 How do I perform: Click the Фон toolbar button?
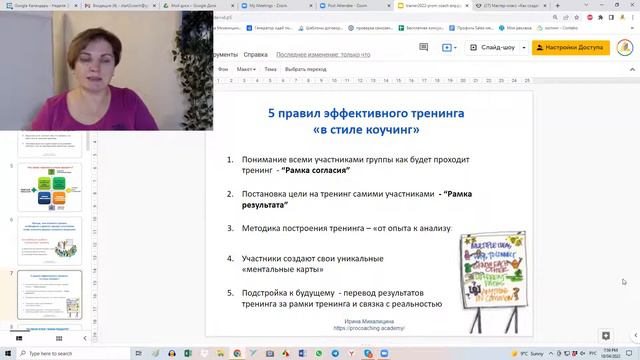[223, 69]
